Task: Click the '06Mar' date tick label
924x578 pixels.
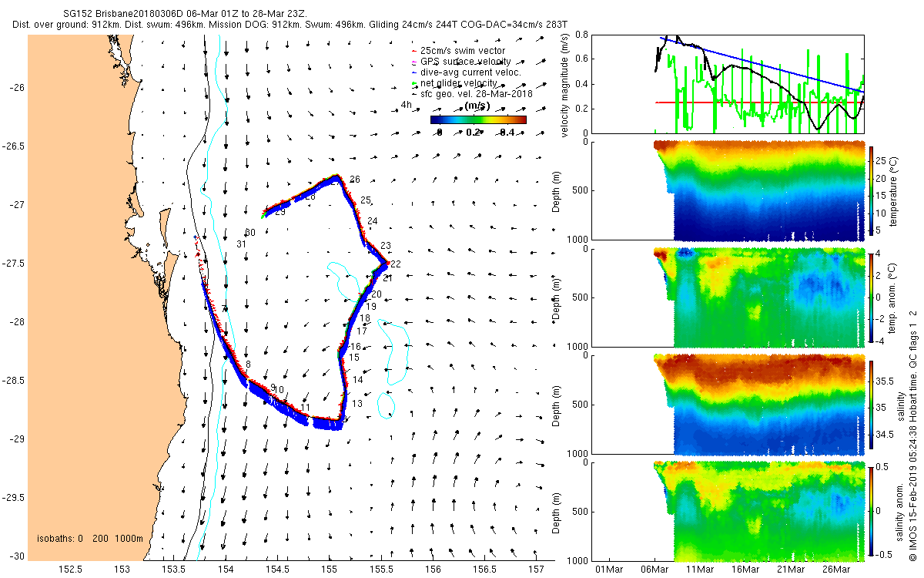Action: click(x=654, y=570)
